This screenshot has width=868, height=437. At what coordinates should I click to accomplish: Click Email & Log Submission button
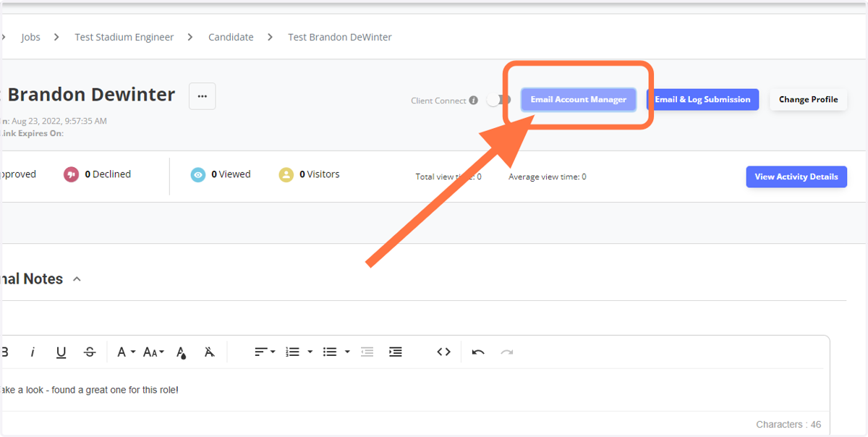coord(702,100)
